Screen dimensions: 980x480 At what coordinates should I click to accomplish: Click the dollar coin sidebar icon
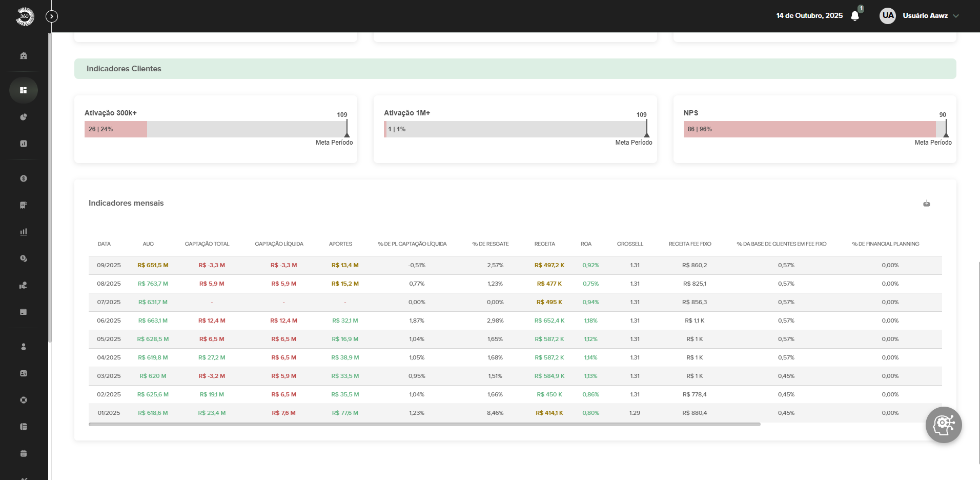24,178
